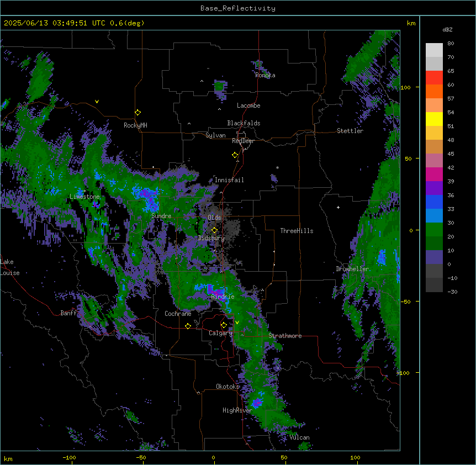
Task: Click the Vulcan city label
Action: click(x=299, y=437)
